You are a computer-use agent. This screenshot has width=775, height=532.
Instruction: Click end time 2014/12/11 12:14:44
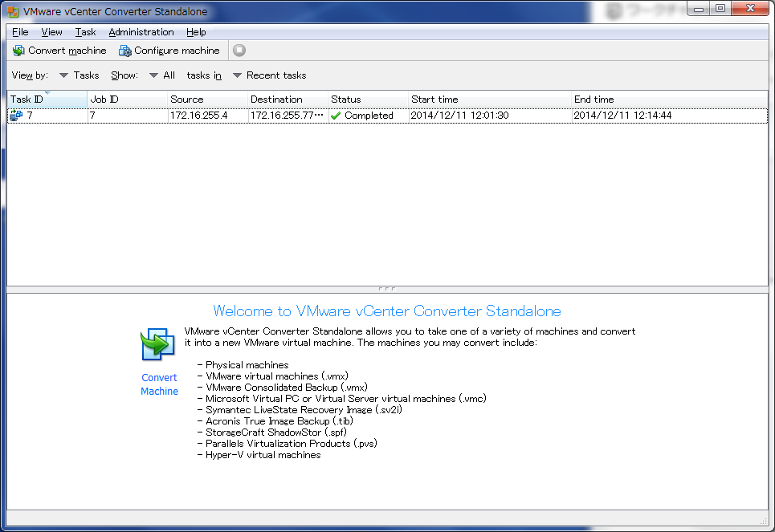coord(622,116)
